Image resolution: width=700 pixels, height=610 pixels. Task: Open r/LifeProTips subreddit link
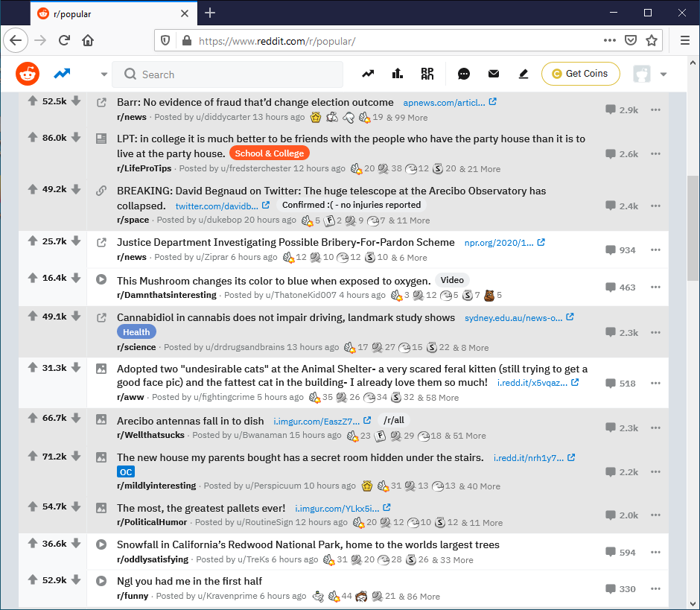pos(144,168)
